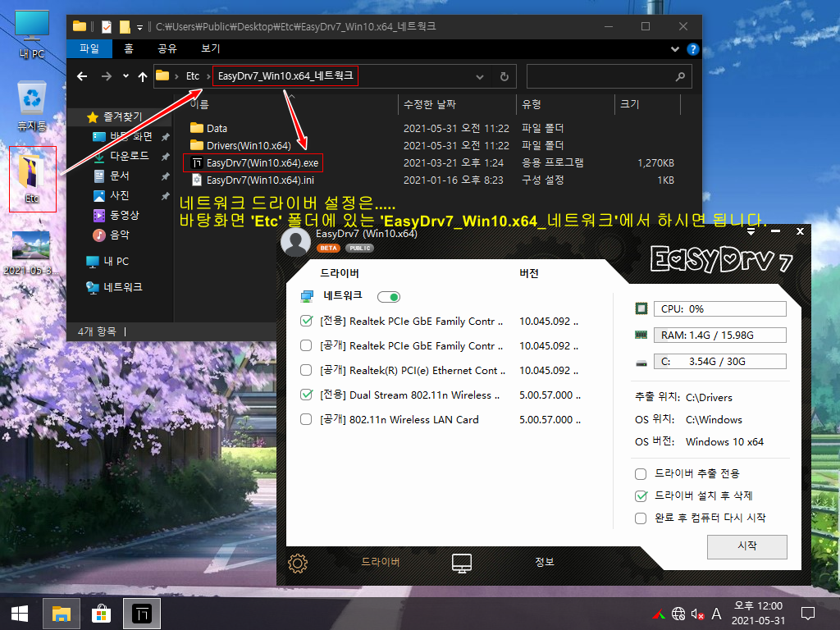This screenshot has height=630, width=840.
Task: Uncheck [전용] Dual Stream 802.11n Wireless driver
Action: pyautogui.click(x=307, y=395)
